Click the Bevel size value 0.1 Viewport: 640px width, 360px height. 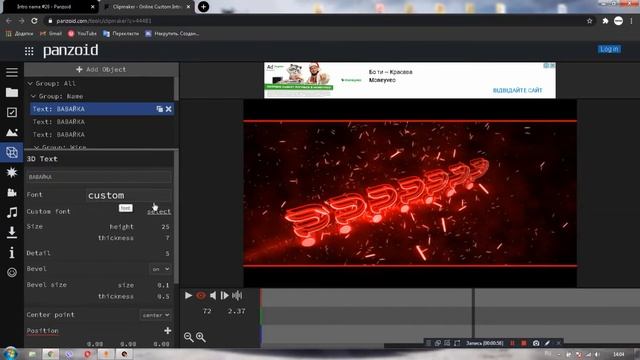coord(163,285)
